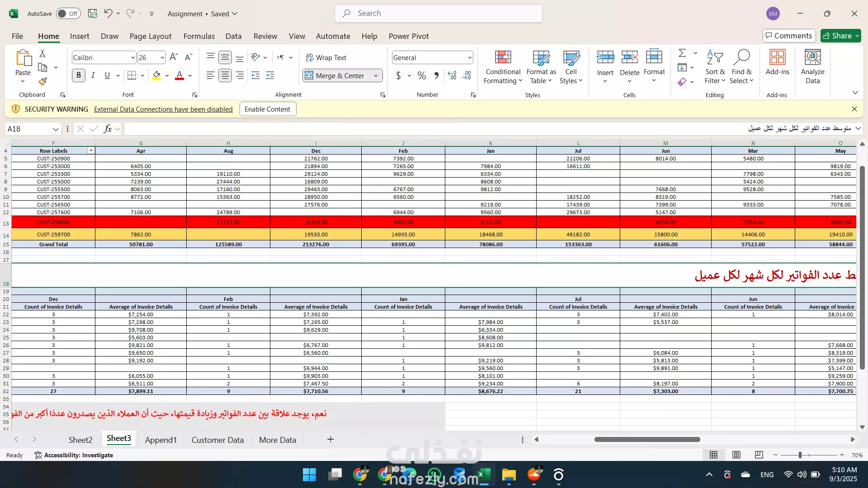868x488 pixels.
Task: Click the Format Painter brush icon
Action: [x=42, y=81]
